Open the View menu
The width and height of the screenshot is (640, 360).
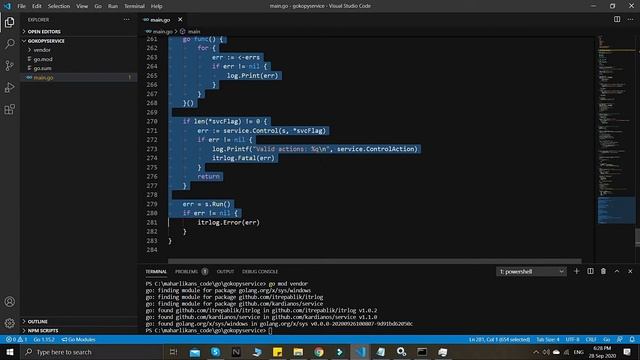pos(82,6)
